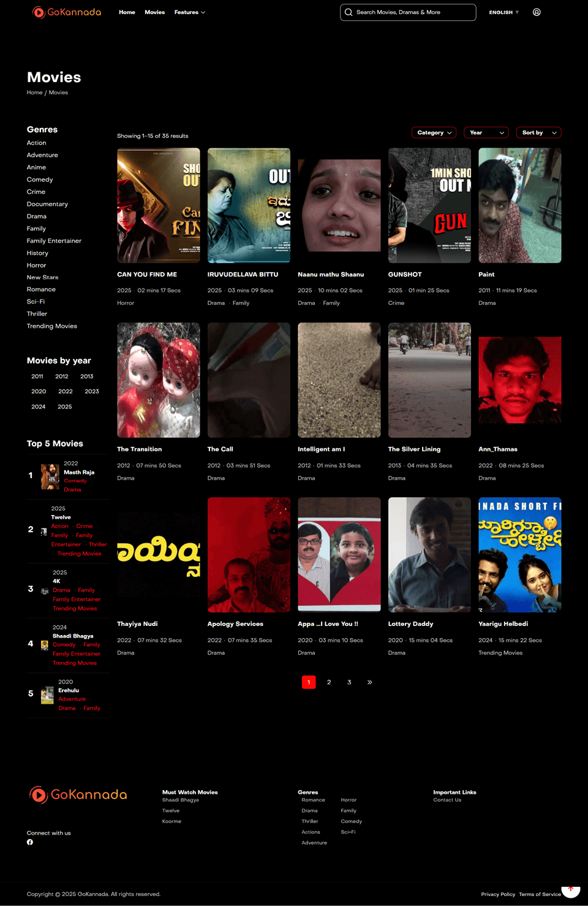Open the Facebook icon under Connect with us
The height and width of the screenshot is (907, 588).
pyautogui.click(x=30, y=842)
